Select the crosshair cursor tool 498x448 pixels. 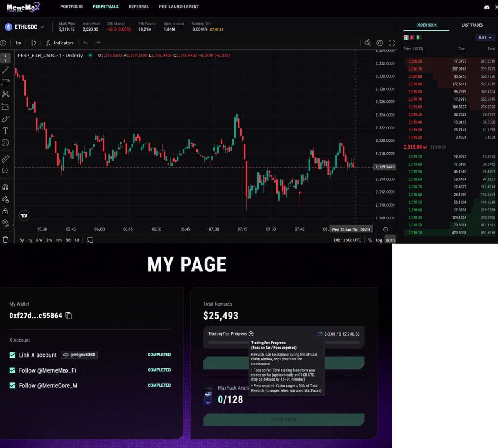[5, 58]
